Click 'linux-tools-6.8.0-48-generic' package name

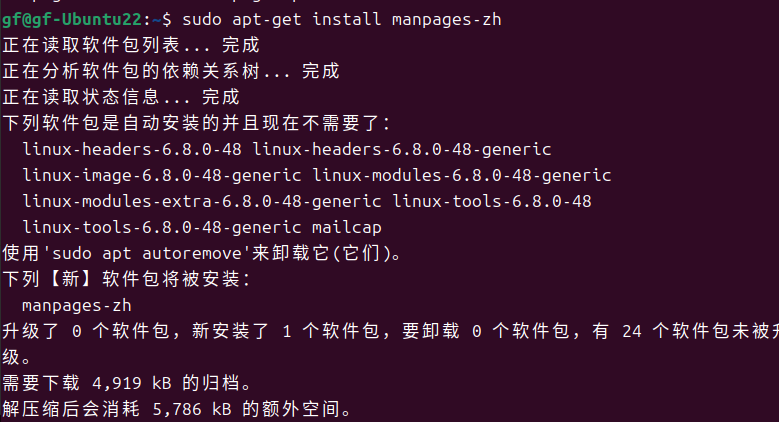pyautogui.click(x=162, y=227)
